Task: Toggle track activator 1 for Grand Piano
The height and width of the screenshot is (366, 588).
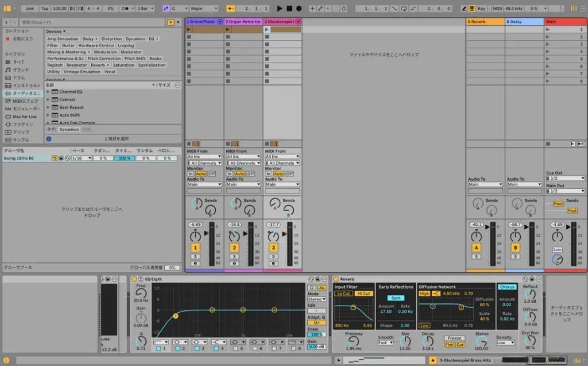Action: 195,248
